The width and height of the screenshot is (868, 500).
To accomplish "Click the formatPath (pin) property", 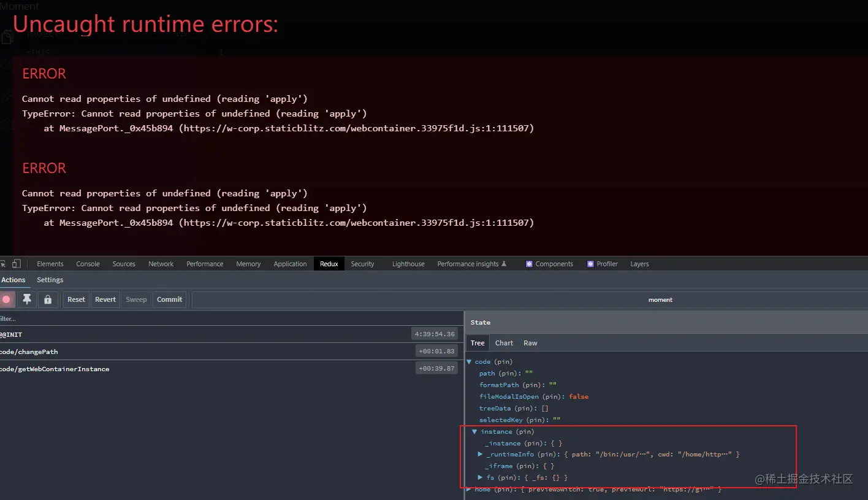I will [x=511, y=385].
